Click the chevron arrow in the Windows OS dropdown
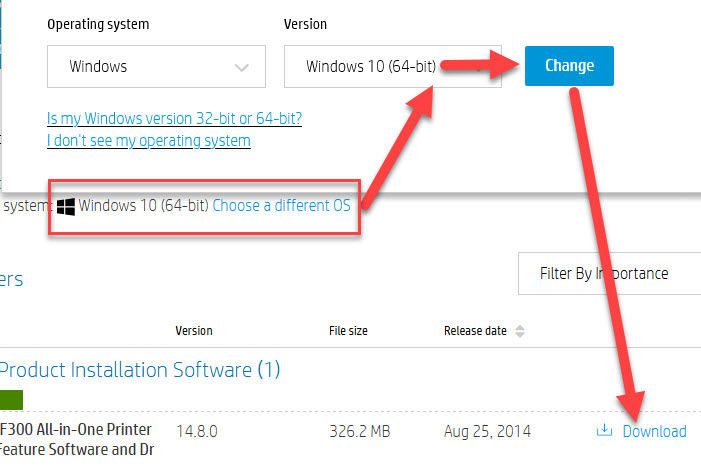701x474 pixels. point(242,68)
